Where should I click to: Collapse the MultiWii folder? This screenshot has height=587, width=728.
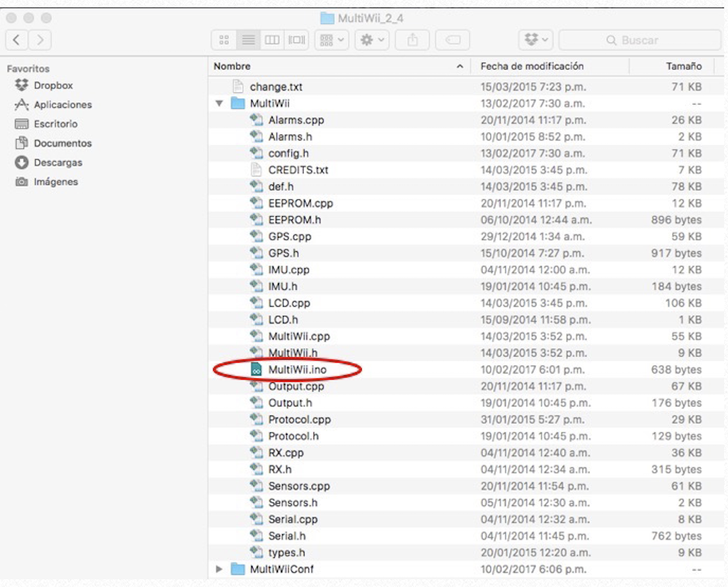219,103
